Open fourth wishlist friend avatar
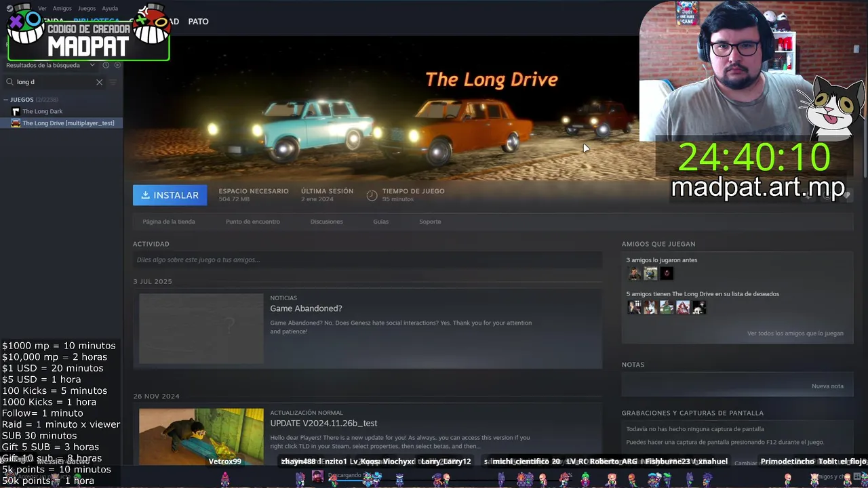This screenshot has height=488, width=868. tap(684, 307)
